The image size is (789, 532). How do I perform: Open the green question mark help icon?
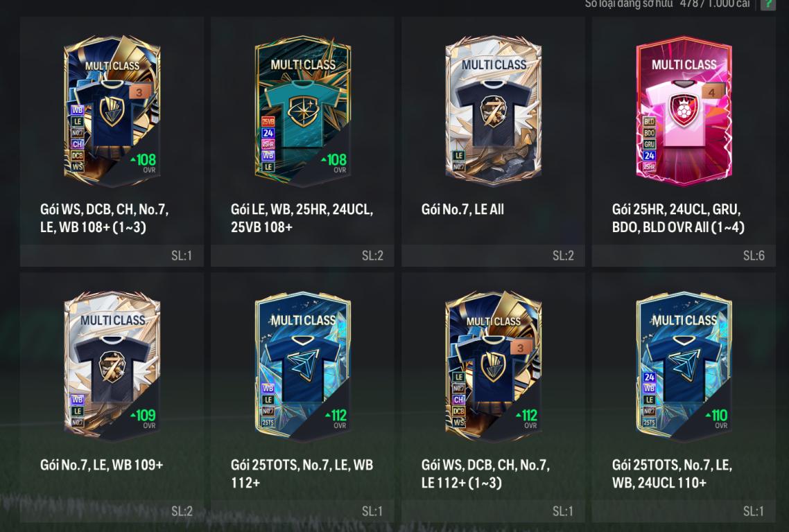coord(768,4)
